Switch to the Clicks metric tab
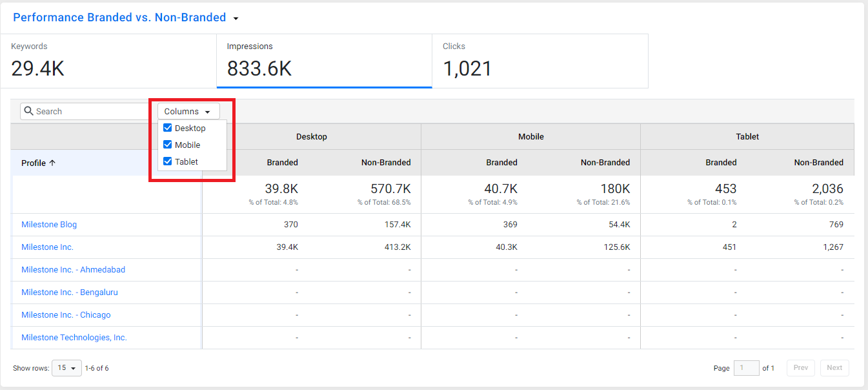The height and width of the screenshot is (390, 868). pyautogui.click(x=540, y=61)
